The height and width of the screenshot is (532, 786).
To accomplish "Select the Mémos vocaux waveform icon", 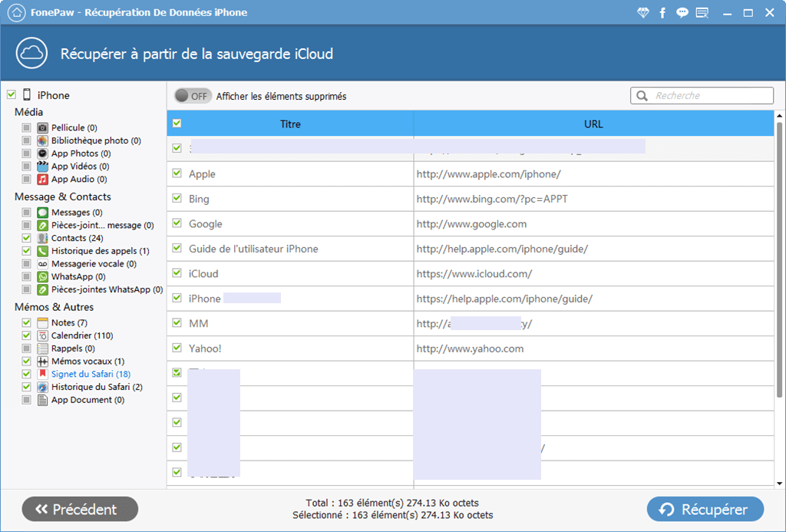I will click(43, 362).
